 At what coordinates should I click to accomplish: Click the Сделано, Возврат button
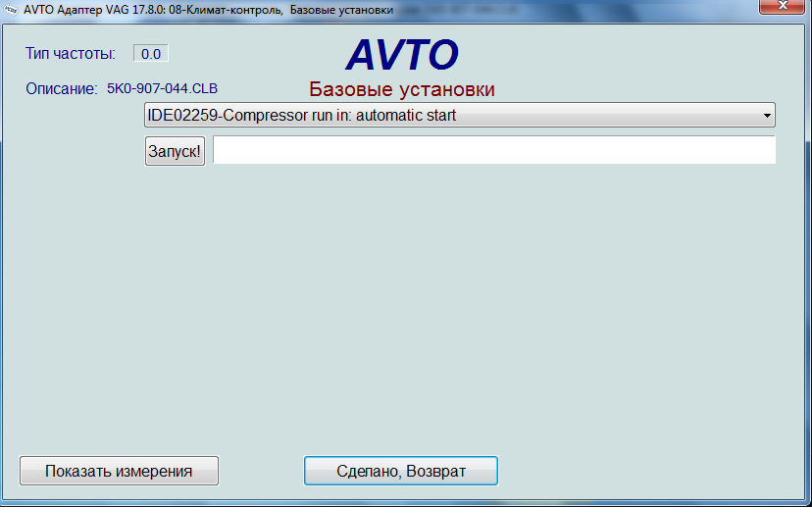click(x=401, y=471)
